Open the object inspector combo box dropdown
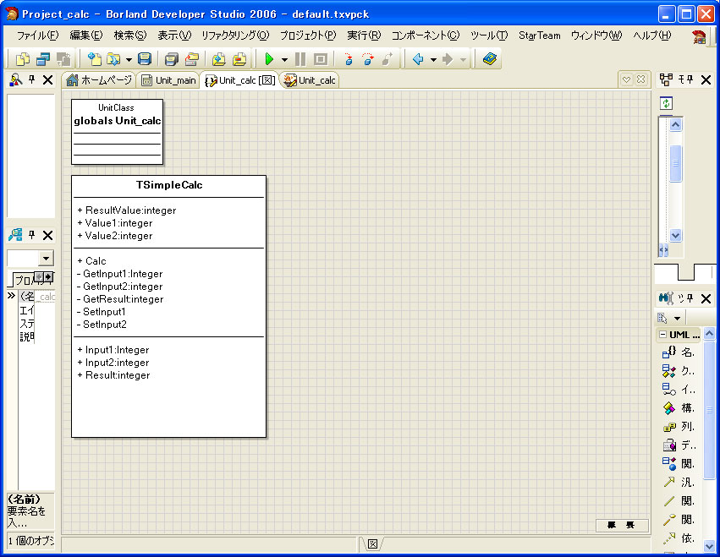720x557 pixels. [45, 259]
